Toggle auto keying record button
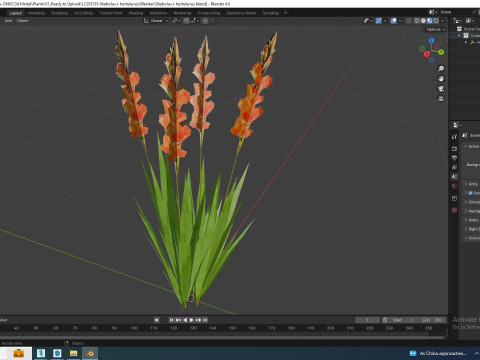 (x=156, y=320)
